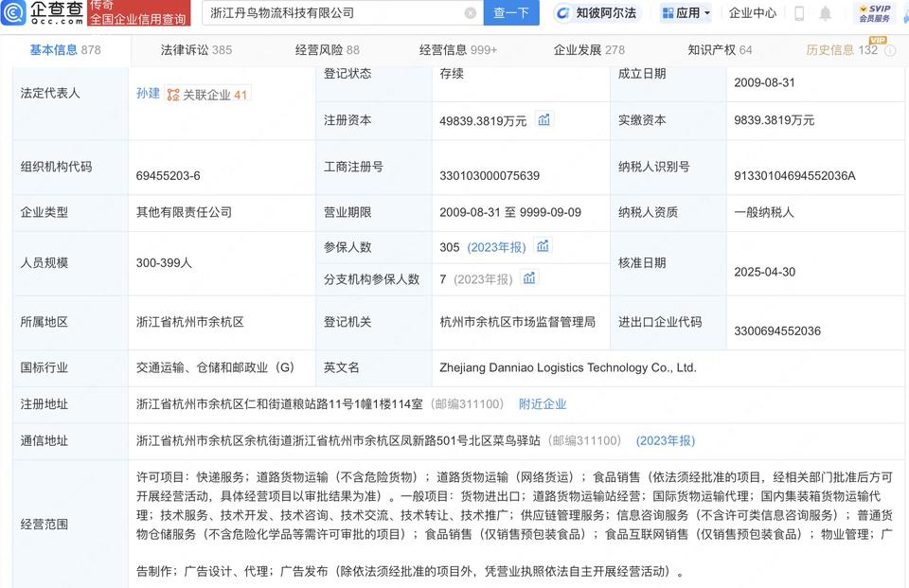Viewport: 909px width, 588px height.
Task: Click the info icon next to 历史信息
Action: point(890,50)
